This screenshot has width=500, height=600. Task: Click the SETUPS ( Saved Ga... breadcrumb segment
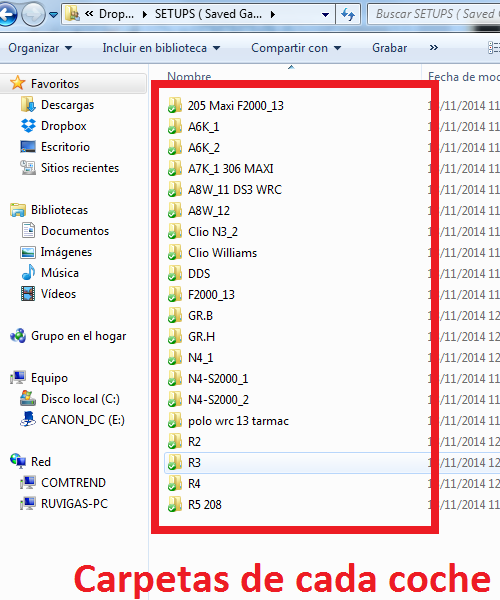pyautogui.click(x=208, y=14)
